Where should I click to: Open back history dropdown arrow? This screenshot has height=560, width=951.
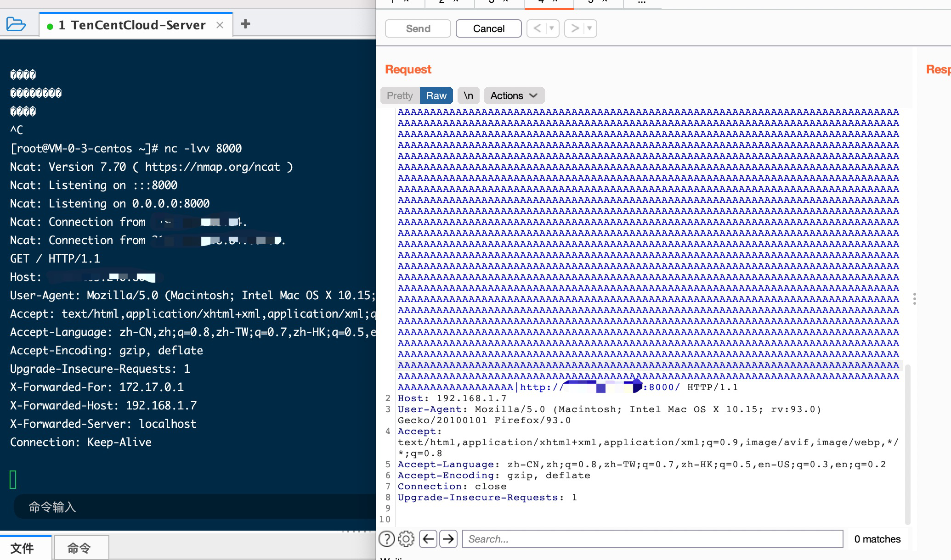[552, 28]
